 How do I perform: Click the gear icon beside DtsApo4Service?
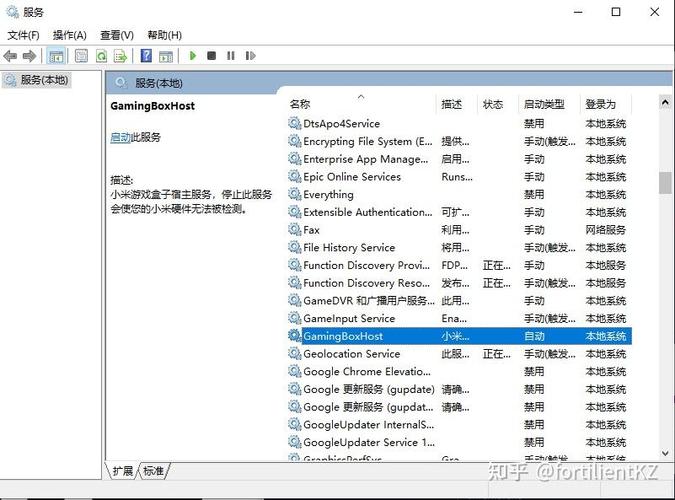294,124
